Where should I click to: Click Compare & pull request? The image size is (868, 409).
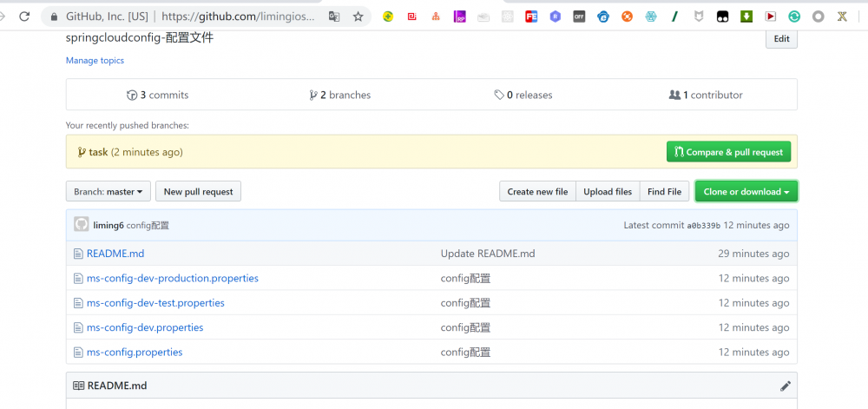(728, 152)
